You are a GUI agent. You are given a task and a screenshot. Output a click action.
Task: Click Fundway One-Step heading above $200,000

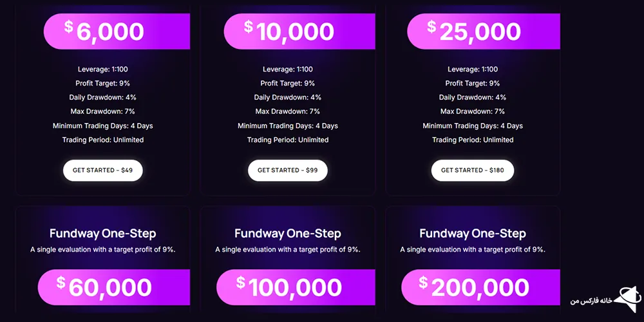[x=473, y=234]
